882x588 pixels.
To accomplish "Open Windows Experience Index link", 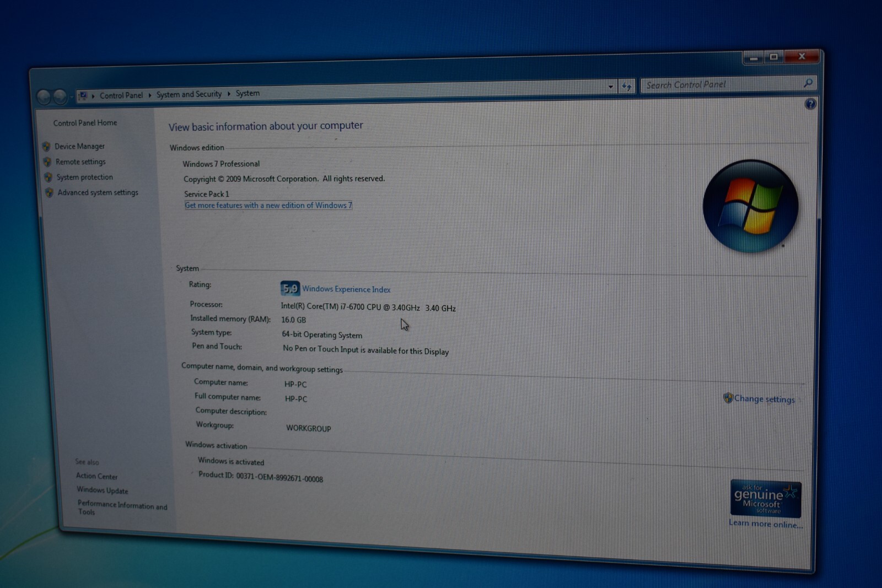I will 346,289.
